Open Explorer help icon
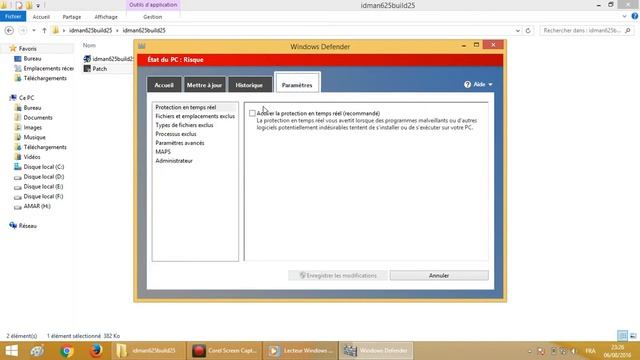Screen dimensions: 640x360 [x=635, y=16]
